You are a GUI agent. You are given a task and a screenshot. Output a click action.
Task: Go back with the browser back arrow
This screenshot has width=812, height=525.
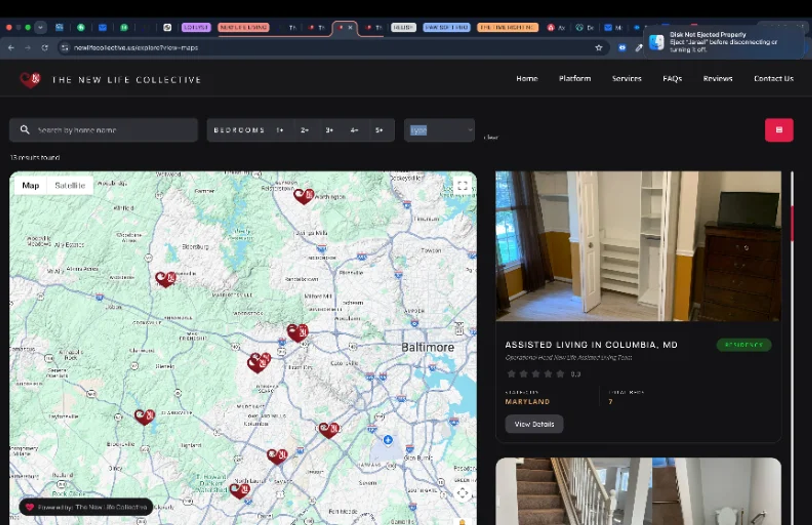(11, 48)
